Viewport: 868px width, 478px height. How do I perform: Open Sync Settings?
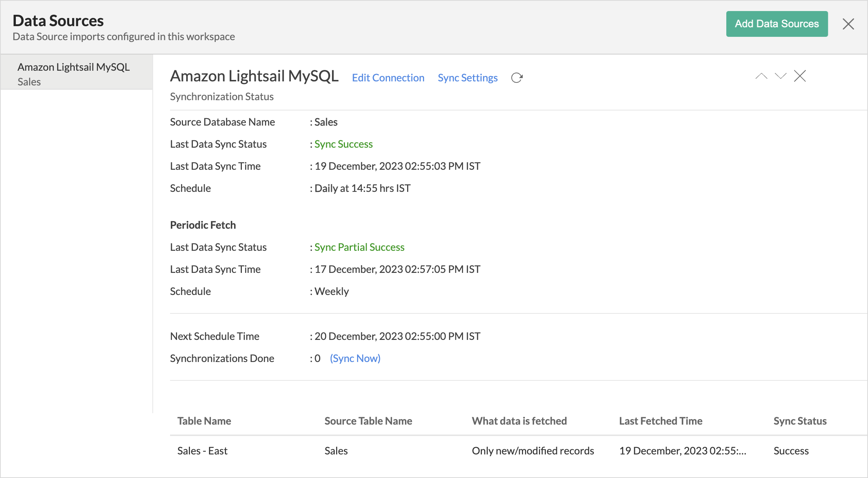(467, 78)
